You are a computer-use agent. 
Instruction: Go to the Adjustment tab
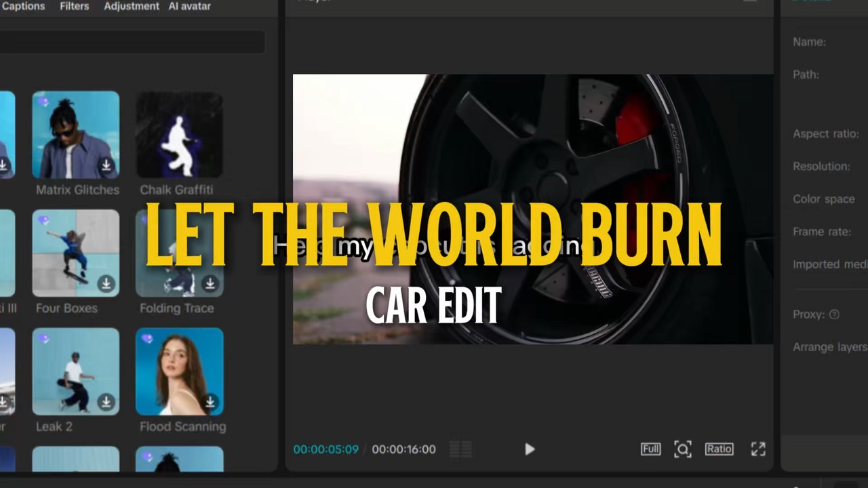tap(132, 6)
